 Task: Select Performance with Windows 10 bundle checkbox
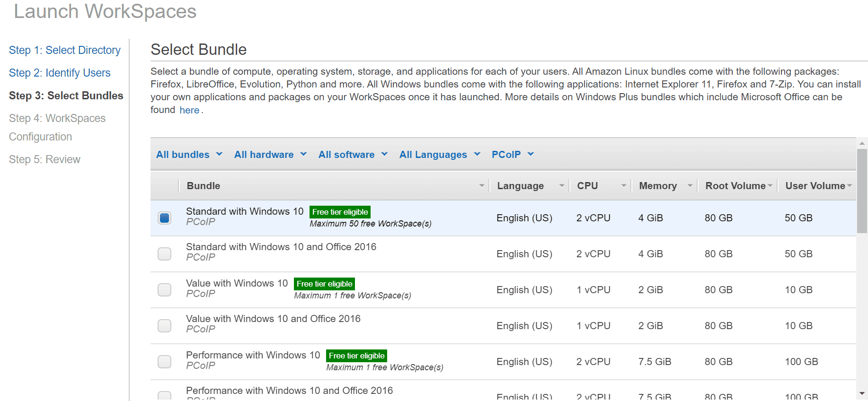point(165,362)
